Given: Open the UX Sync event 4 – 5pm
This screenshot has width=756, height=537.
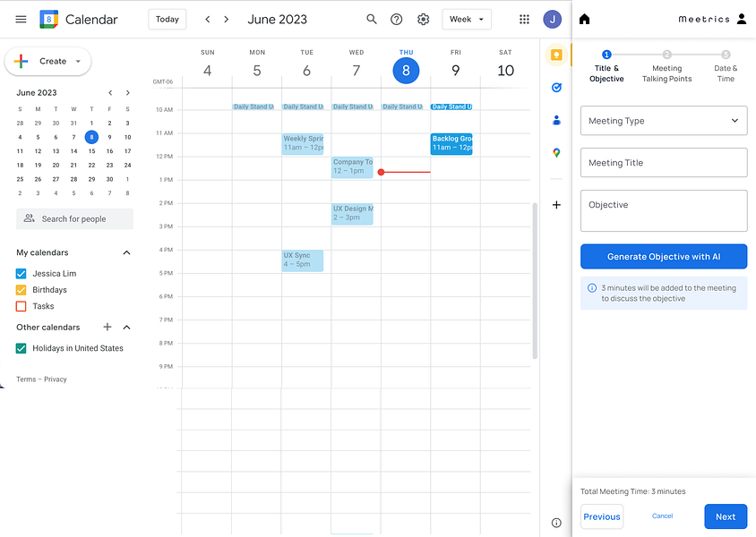Looking at the screenshot, I should (302, 260).
